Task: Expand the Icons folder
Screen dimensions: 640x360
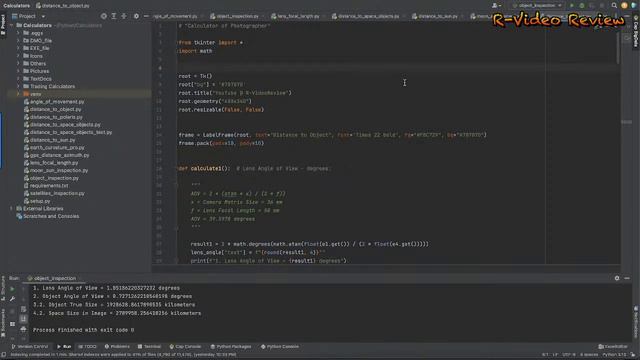Action: 18,56
